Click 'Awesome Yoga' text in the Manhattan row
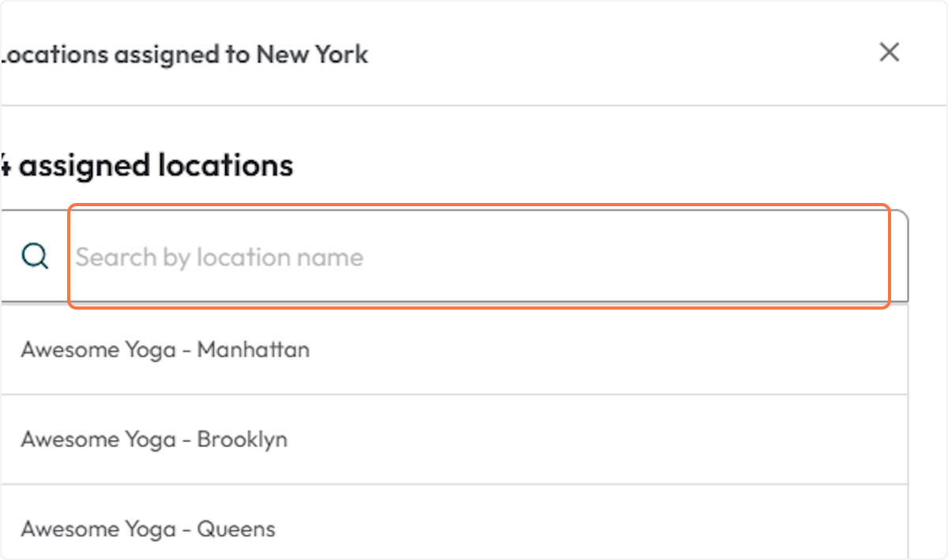This screenshot has height=560, width=948. [x=98, y=349]
